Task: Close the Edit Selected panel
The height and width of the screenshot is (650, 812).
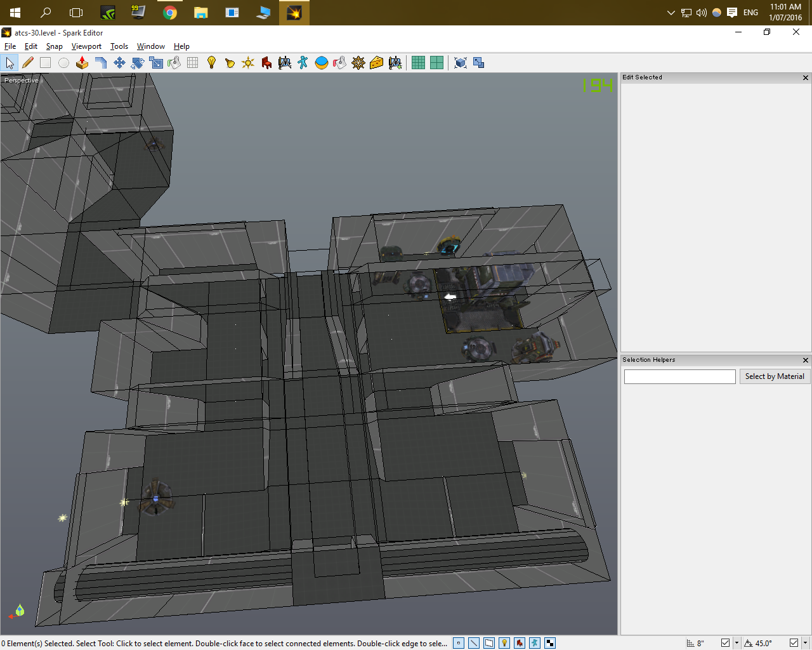Action: (806, 77)
